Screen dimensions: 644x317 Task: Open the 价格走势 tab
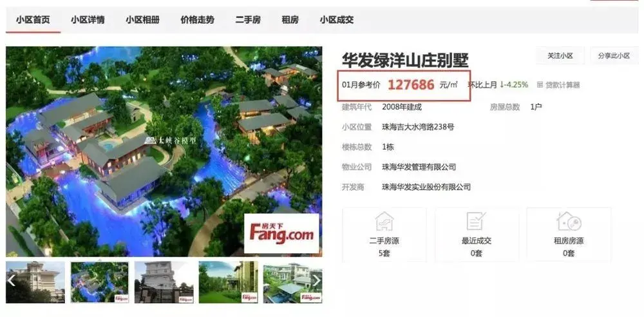point(197,20)
